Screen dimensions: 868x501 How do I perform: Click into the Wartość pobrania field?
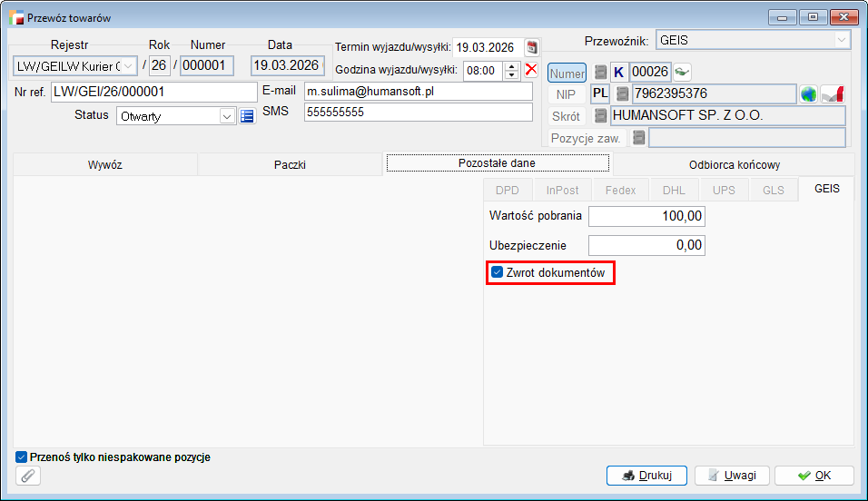tap(646, 216)
